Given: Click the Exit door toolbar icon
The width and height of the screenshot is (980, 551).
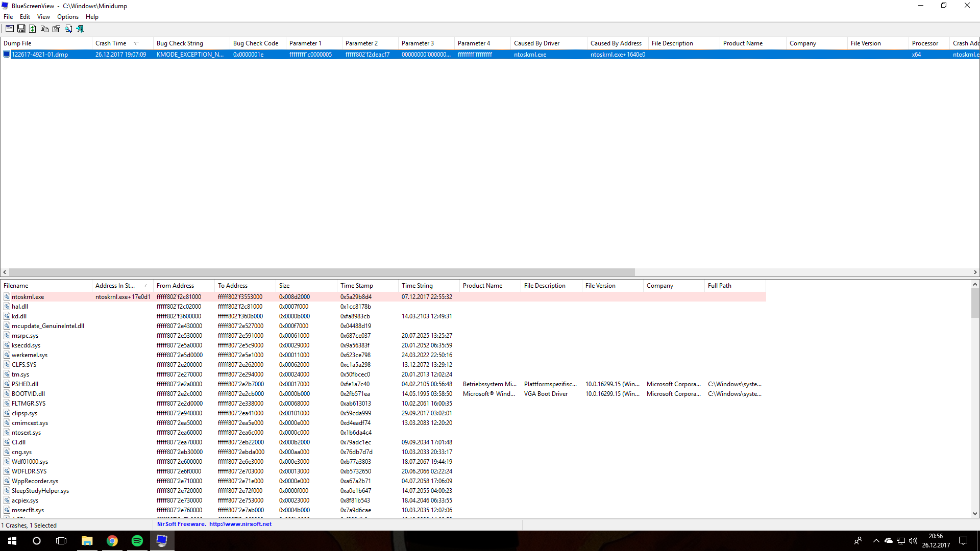Looking at the screenshot, I should tap(80, 29).
